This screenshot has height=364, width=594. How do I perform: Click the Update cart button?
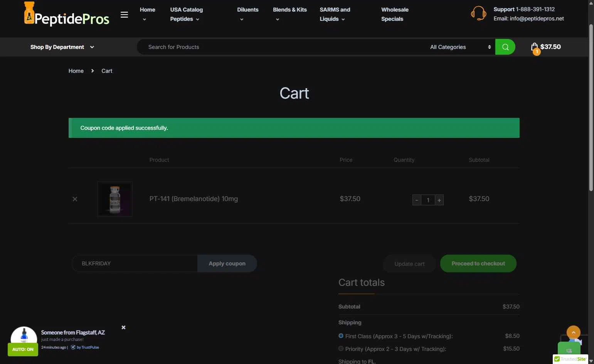(409, 264)
